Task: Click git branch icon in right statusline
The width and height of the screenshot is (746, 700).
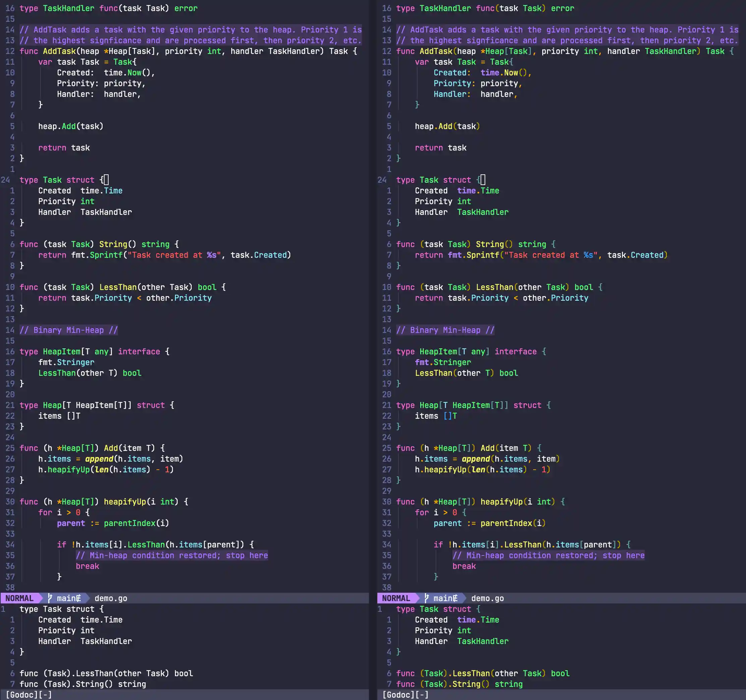Action: (427, 598)
